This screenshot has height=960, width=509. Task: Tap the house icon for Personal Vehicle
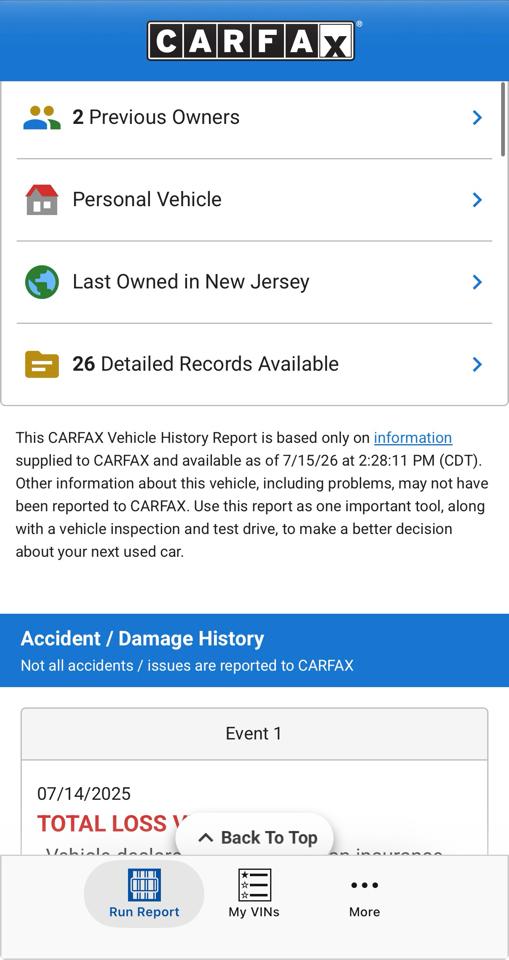coord(42,200)
